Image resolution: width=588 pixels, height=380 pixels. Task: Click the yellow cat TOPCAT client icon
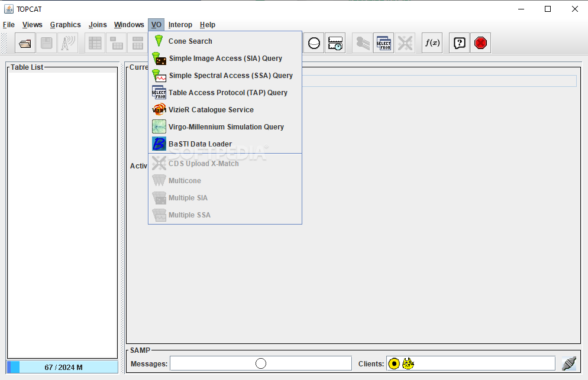pyautogui.click(x=408, y=363)
